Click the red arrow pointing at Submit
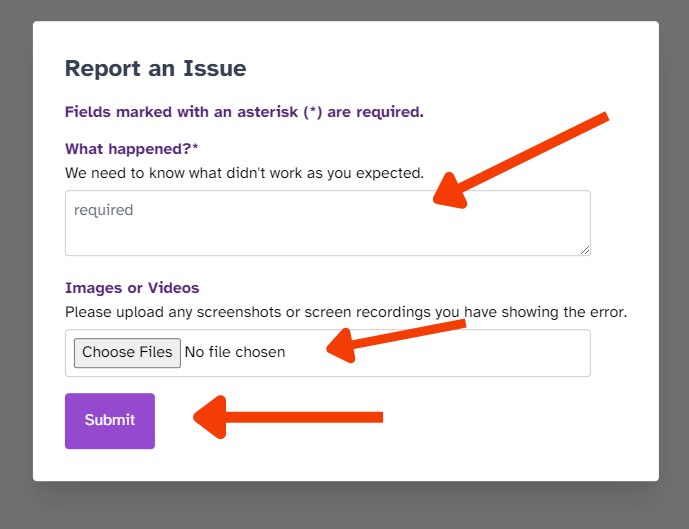The image size is (689, 529). (288, 417)
